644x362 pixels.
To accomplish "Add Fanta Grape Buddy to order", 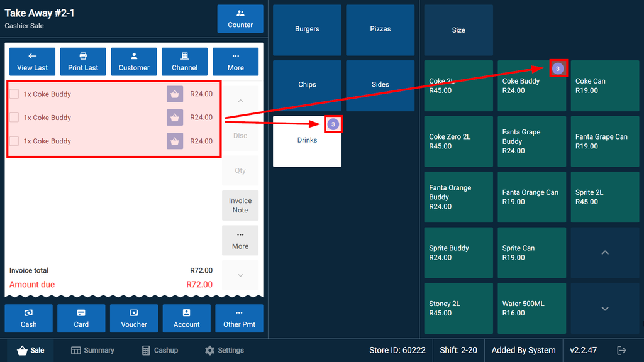I will [531, 141].
